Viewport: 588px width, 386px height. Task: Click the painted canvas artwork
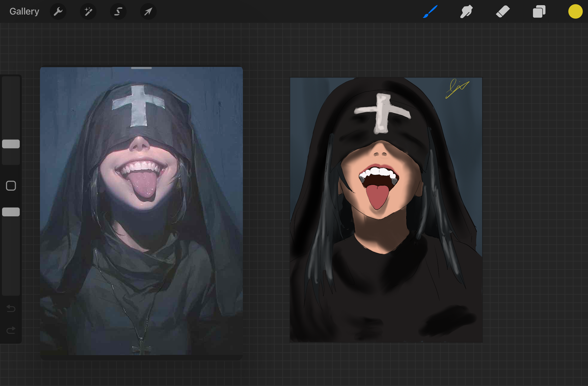tap(386, 210)
